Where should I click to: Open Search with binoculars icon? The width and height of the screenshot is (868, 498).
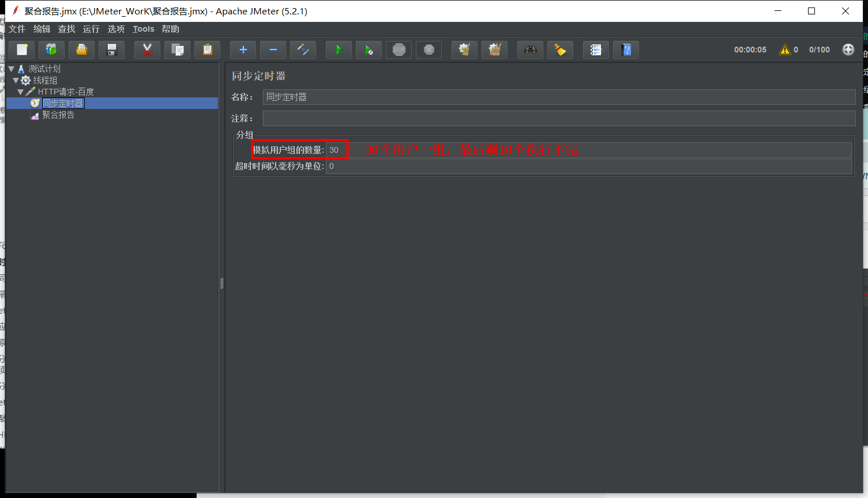click(531, 50)
